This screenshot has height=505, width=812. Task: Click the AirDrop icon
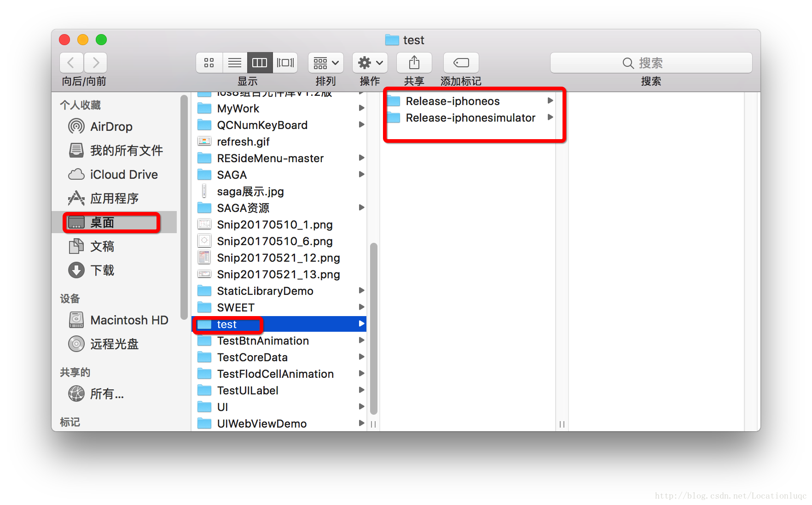[x=76, y=126]
